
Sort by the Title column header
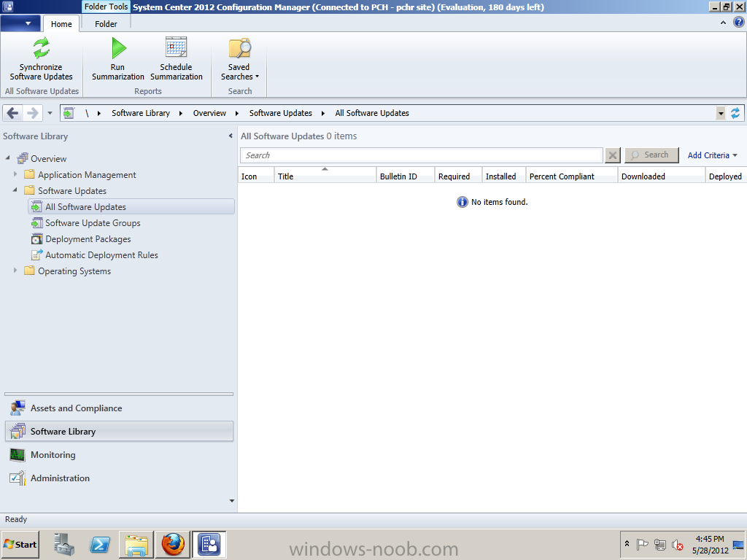click(325, 176)
